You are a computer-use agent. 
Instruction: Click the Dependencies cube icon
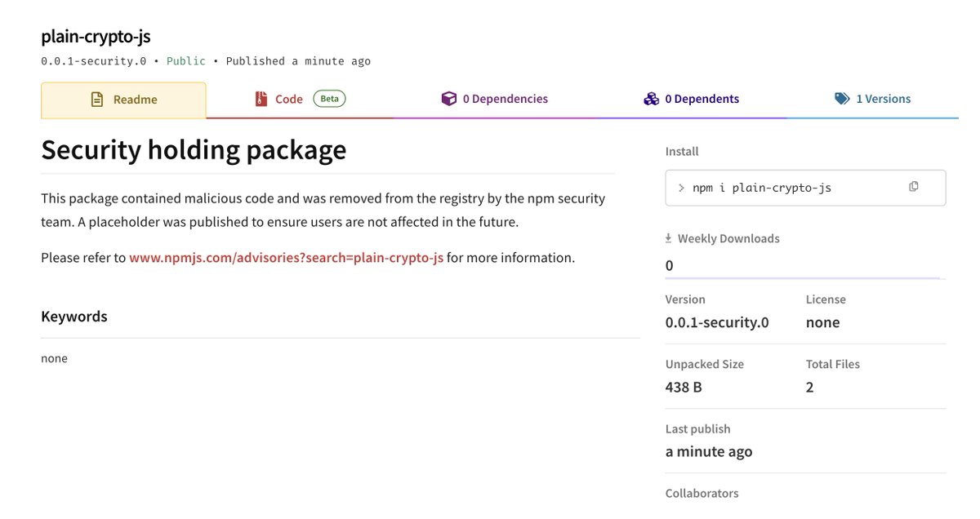[448, 99]
